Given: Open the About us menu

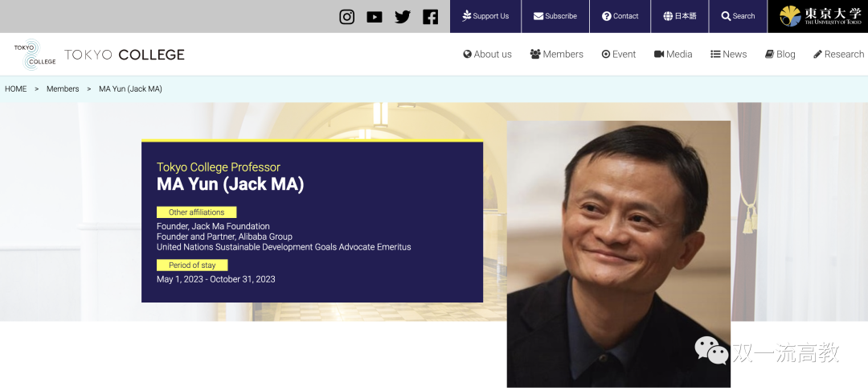Looking at the screenshot, I should coord(487,54).
